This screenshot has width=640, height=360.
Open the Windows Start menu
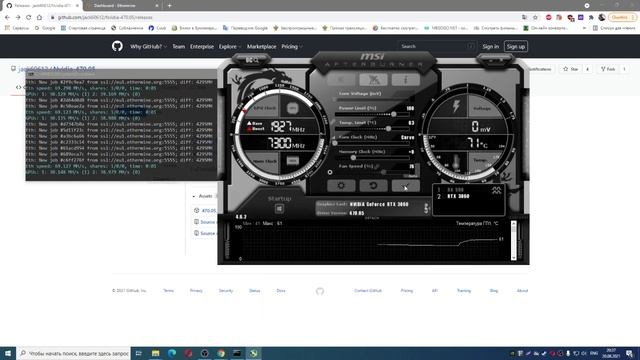click(x=8, y=353)
